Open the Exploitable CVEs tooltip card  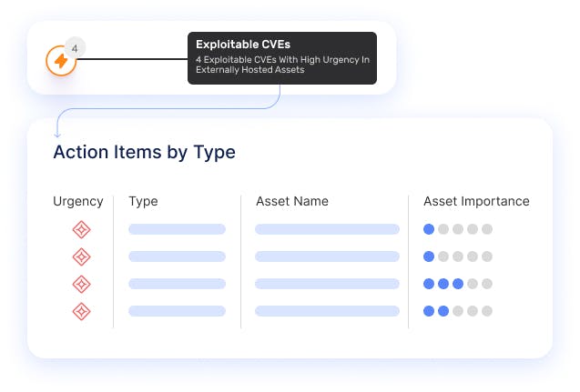282,58
